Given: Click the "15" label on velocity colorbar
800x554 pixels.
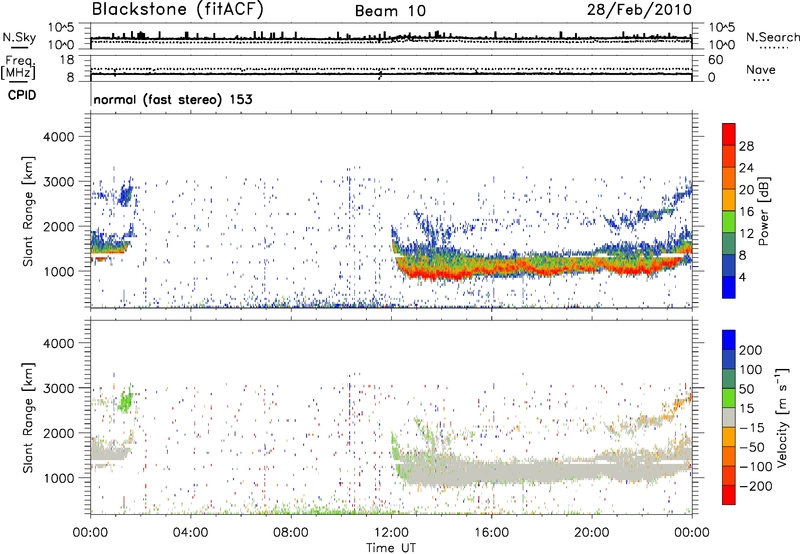Looking at the screenshot, I should 746,409.
